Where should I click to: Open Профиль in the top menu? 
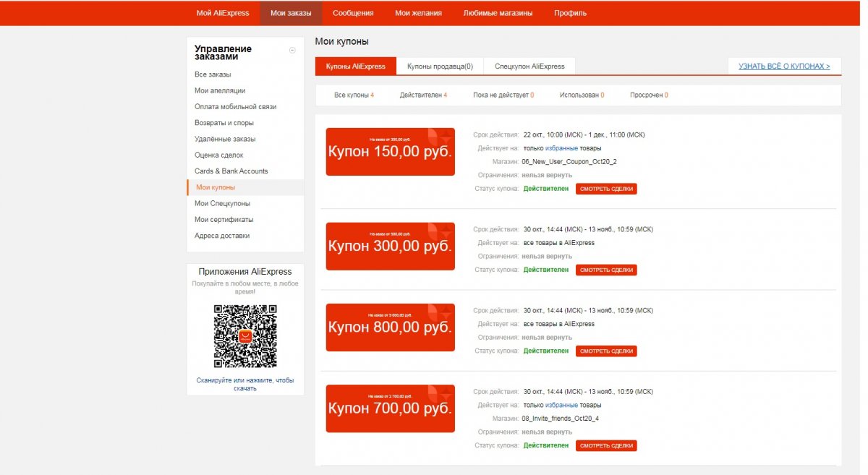[x=571, y=13]
